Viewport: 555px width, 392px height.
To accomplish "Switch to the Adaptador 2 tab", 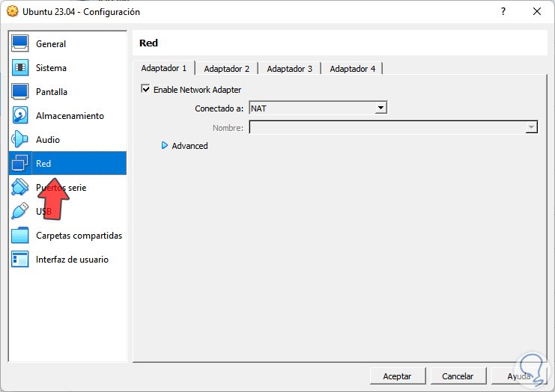I will click(x=226, y=69).
